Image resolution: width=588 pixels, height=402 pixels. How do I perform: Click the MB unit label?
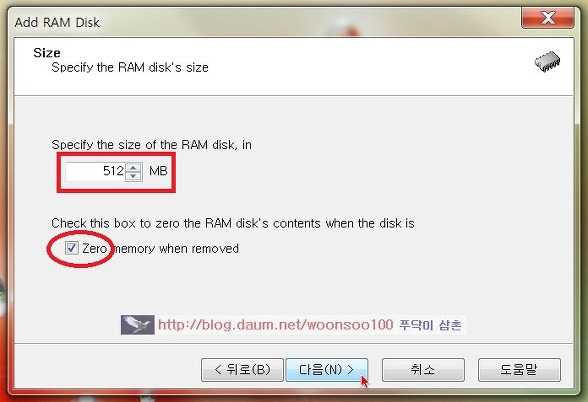[x=158, y=171]
